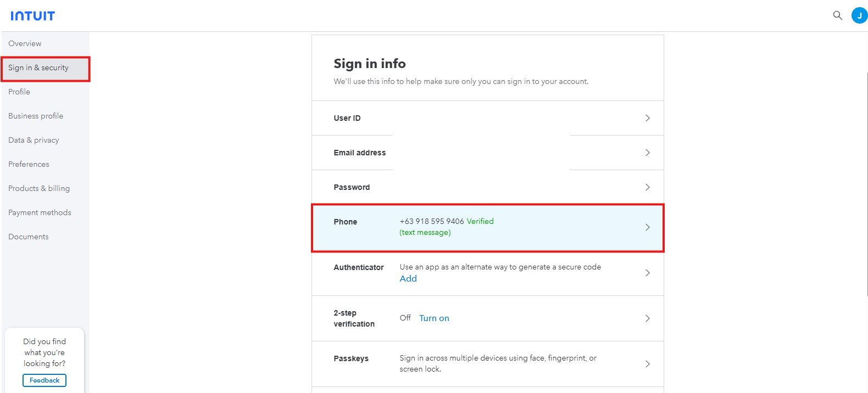Viewport: 868px width, 393px height.
Task: Navigate to Data & privacy
Action: [x=34, y=141]
